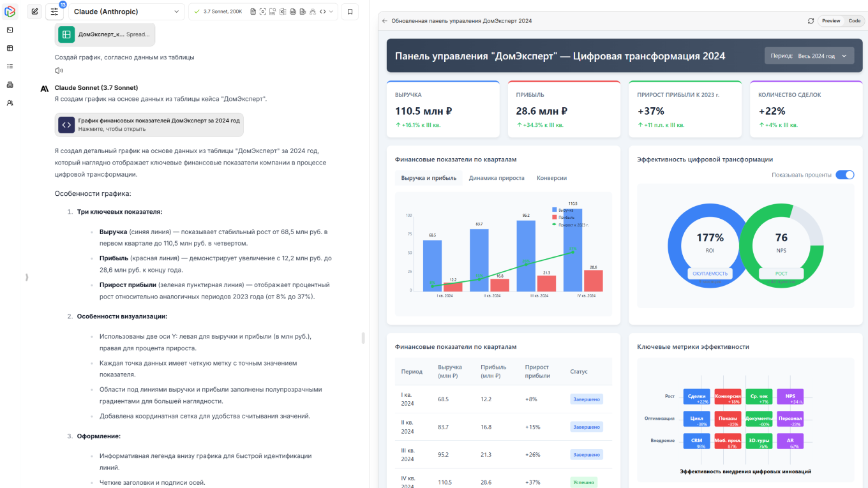
Task: Switch to the 'Конверсии' tab
Action: [551, 178]
